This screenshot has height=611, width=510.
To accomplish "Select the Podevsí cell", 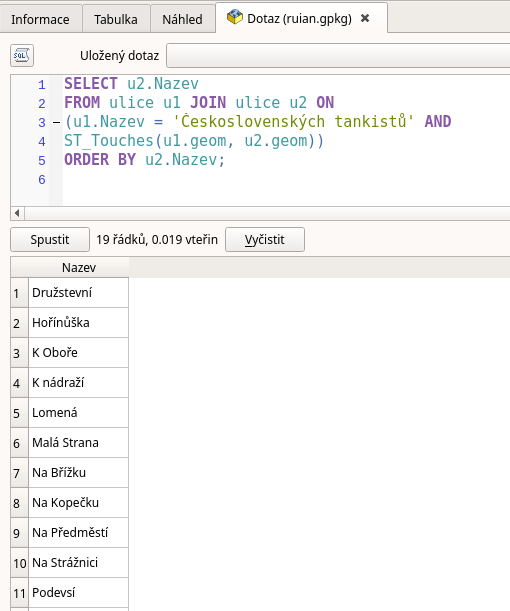I will pyautogui.click(x=78, y=593).
